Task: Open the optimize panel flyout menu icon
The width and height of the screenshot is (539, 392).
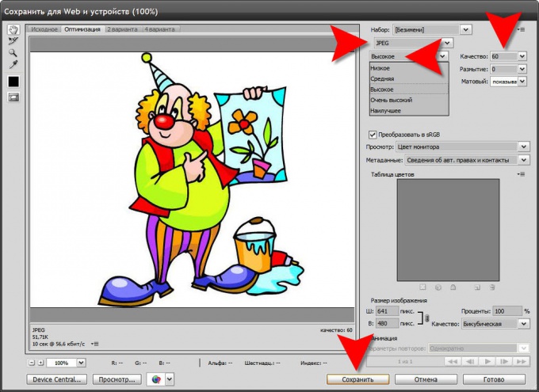Action: point(521,30)
